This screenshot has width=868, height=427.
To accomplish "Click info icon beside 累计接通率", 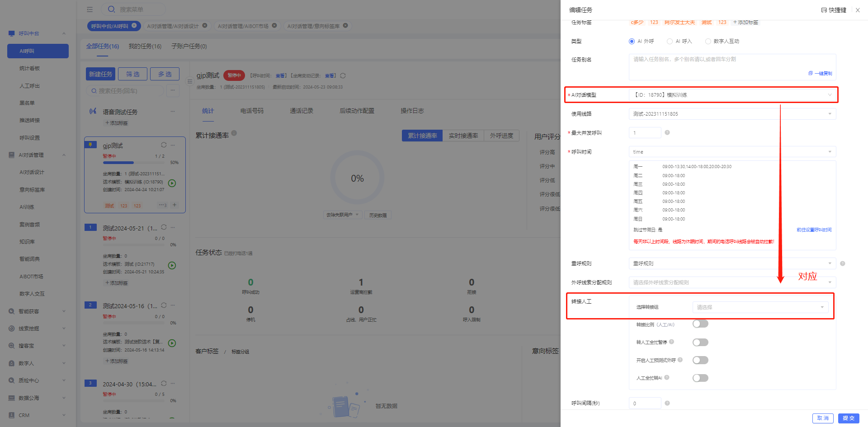I will tap(234, 133).
